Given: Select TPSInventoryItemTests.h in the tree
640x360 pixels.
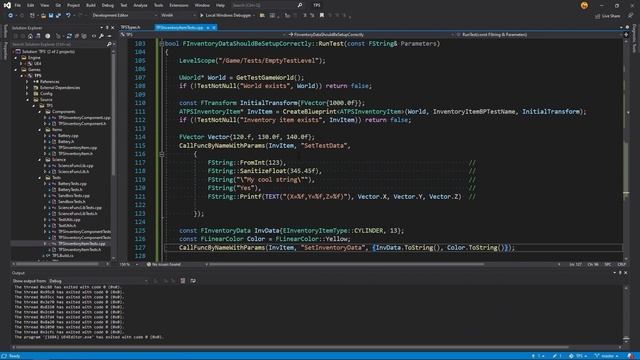Looking at the screenshot, I should [79, 249].
